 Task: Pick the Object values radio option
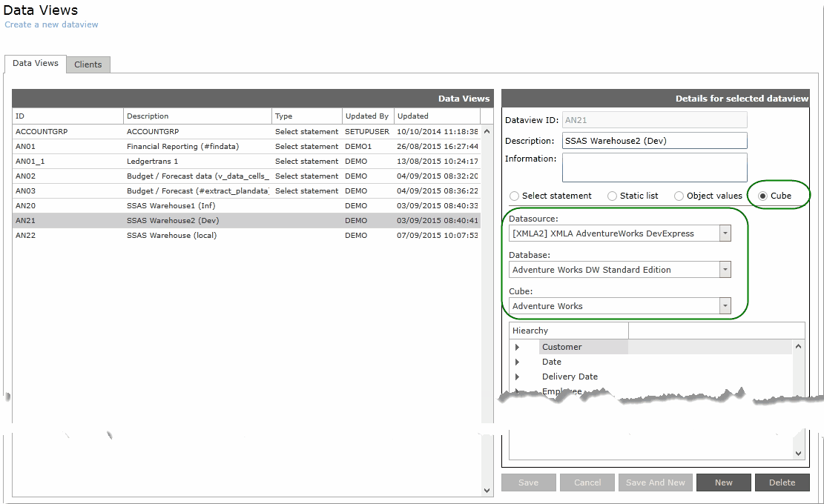[679, 196]
